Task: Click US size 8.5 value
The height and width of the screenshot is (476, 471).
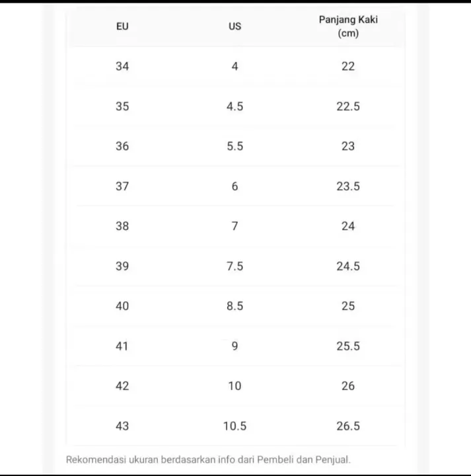Action: click(235, 305)
